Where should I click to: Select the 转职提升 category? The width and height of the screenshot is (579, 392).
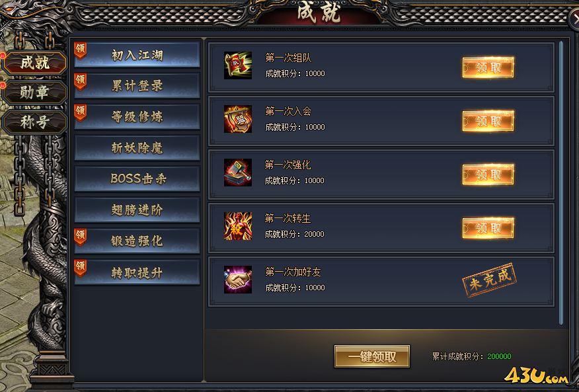(137, 272)
